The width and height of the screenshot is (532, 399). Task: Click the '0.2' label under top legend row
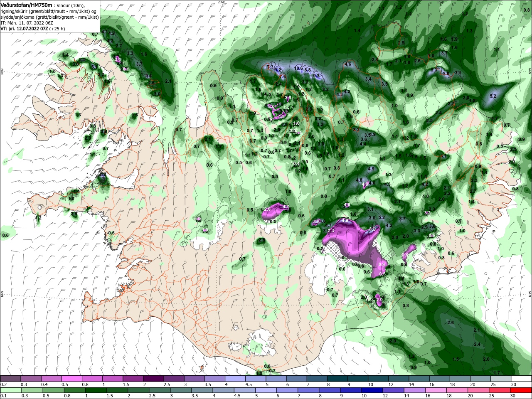(x=4, y=384)
